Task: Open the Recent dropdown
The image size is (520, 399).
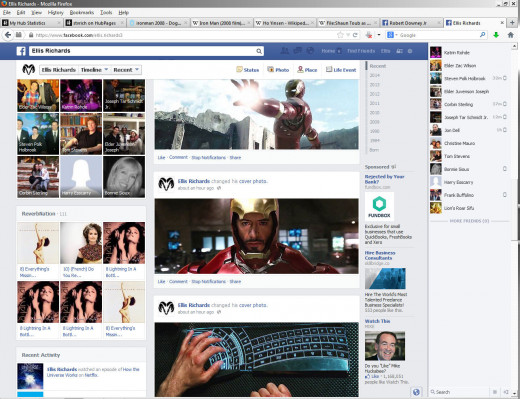Action: (126, 70)
